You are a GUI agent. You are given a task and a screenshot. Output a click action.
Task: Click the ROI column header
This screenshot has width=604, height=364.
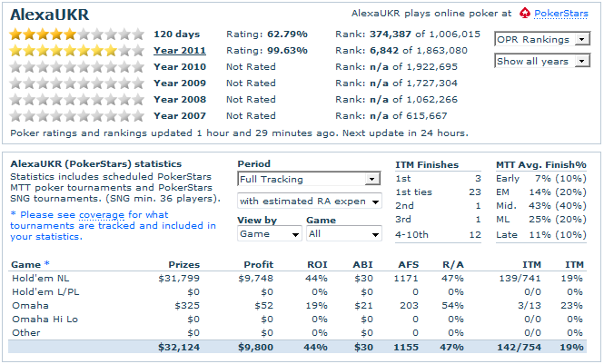coord(317,265)
